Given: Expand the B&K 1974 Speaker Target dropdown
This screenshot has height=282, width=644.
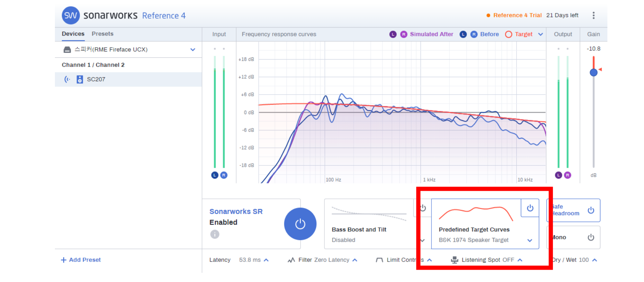Looking at the screenshot, I should [530, 240].
